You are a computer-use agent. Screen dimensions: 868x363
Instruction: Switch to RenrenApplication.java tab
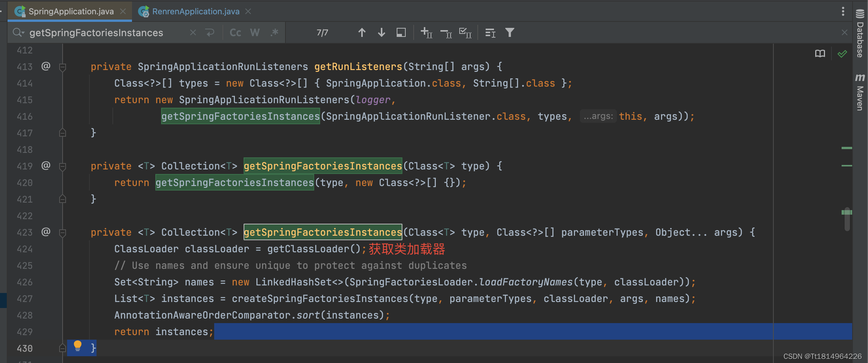click(x=196, y=11)
